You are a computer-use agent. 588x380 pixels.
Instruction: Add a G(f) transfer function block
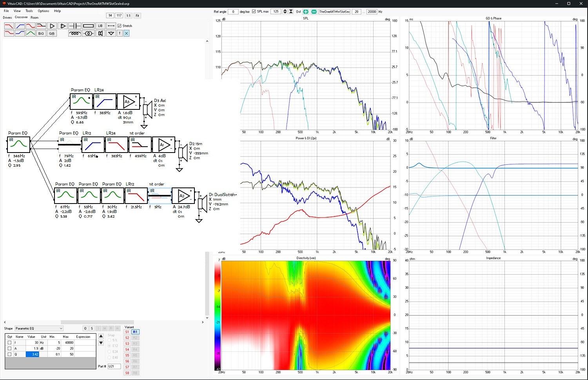[x=52, y=33]
